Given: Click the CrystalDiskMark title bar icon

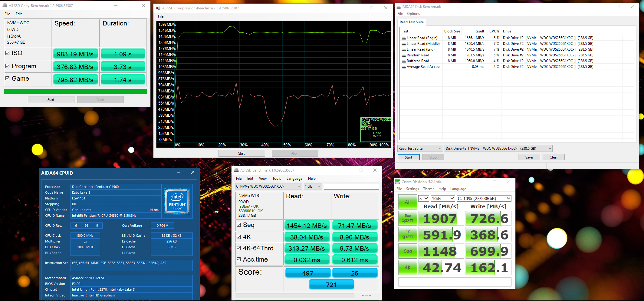Looking at the screenshot, I should [x=398, y=182].
